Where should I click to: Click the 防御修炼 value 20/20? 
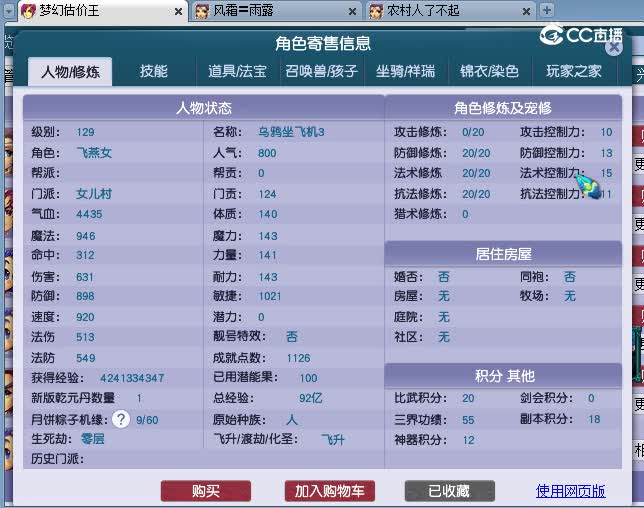tap(476, 153)
